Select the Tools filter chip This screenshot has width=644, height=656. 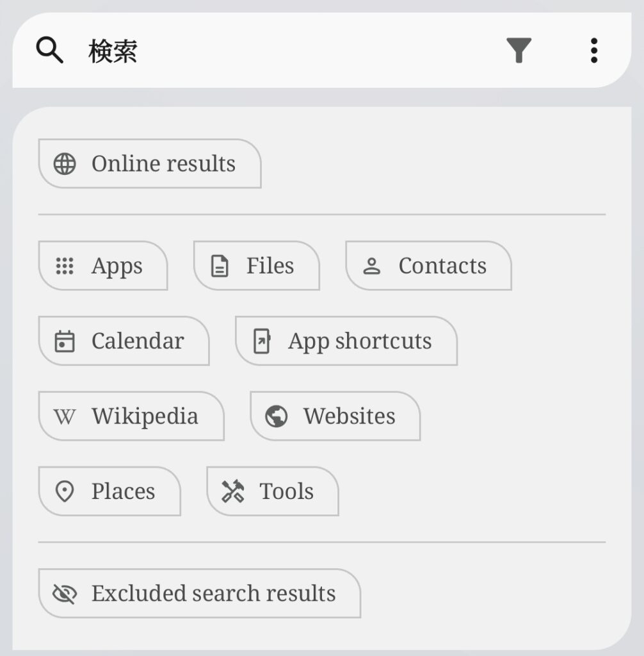pyautogui.click(x=273, y=491)
